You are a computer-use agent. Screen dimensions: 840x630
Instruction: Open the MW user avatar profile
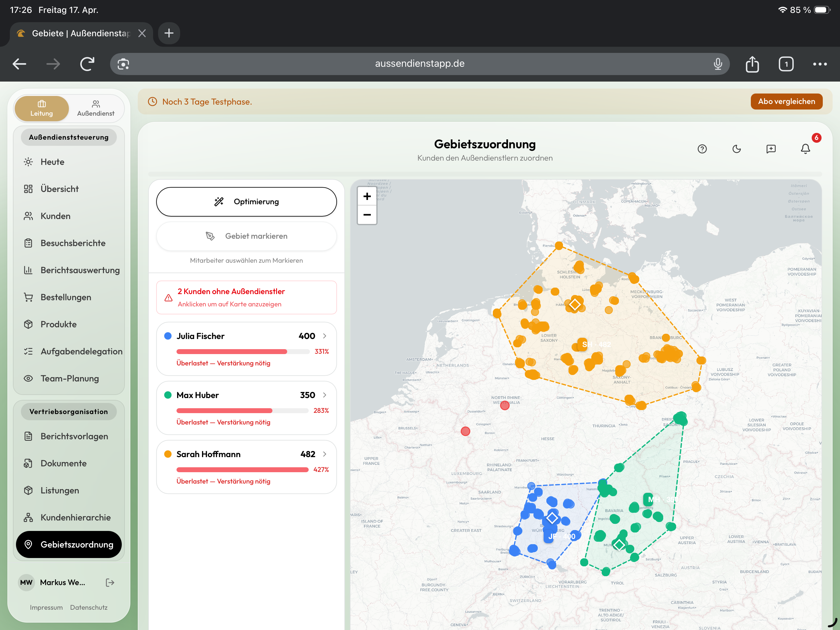[x=26, y=583]
